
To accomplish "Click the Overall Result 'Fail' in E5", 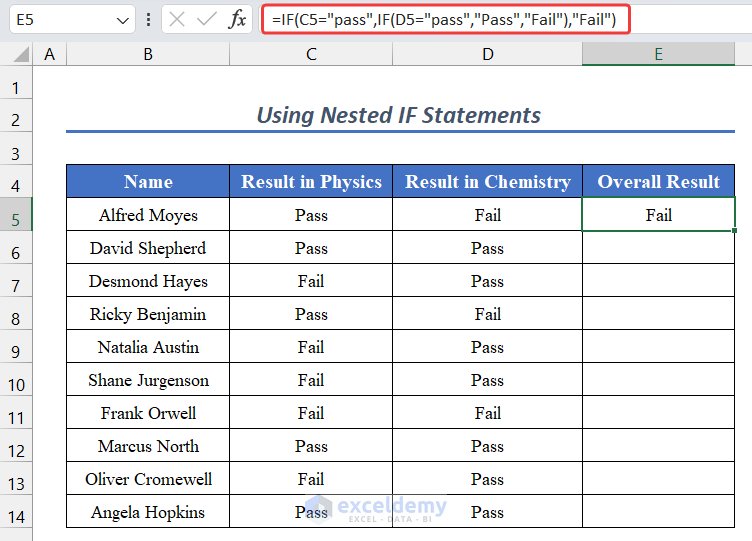I will coord(658,215).
